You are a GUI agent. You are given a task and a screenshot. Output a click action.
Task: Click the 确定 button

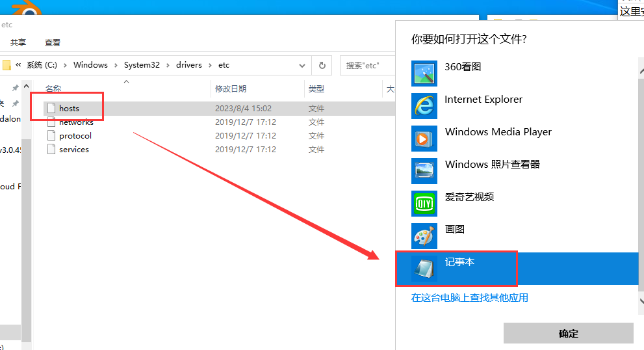pos(568,333)
